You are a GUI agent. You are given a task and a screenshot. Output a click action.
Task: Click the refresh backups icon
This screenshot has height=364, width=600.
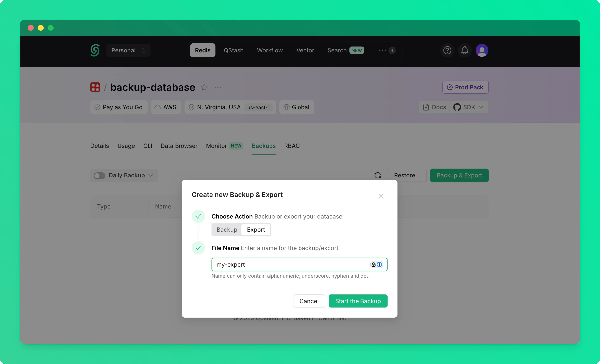click(x=377, y=175)
